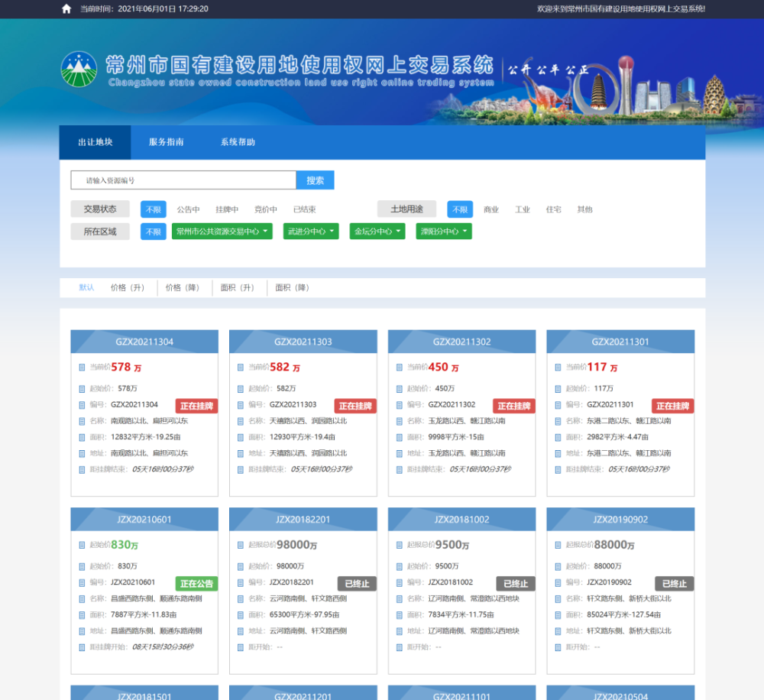764x700 pixels.
Task: Click icon beside 面积 9998平方米 in GZX20211302
Action: [x=399, y=437]
